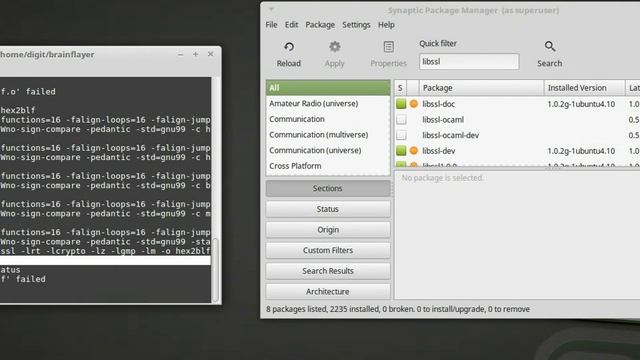Sort by the S status column header

coord(400,88)
